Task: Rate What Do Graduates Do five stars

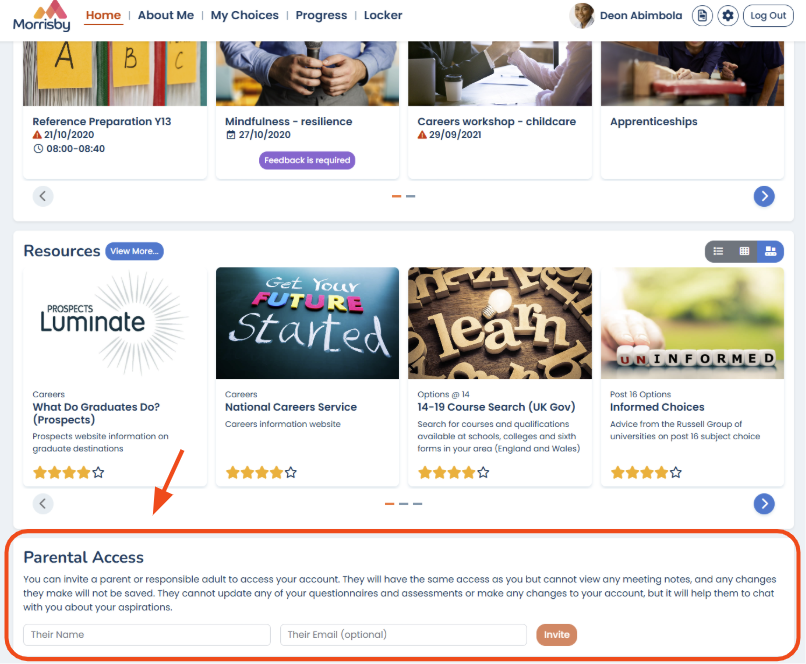Action: tap(98, 472)
